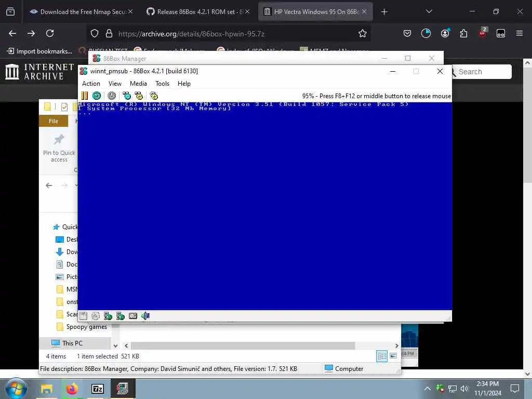Select Quick access in Explorer tree
This screenshot has width=532, height=399.
(66, 227)
